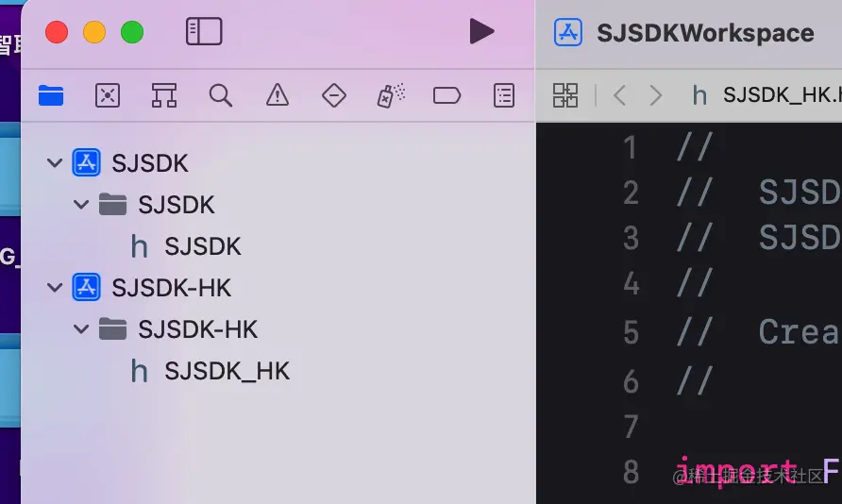
Task: Open the related items grid menu
Action: click(x=565, y=95)
